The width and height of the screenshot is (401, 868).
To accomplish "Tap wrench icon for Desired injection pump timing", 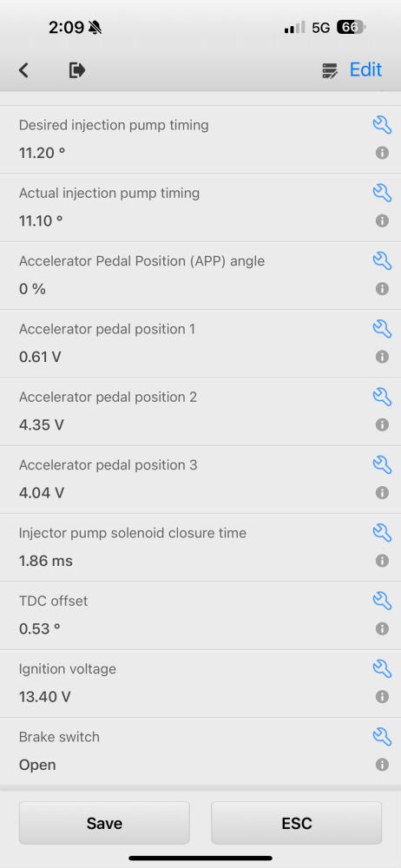I will (x=382, y=124).
